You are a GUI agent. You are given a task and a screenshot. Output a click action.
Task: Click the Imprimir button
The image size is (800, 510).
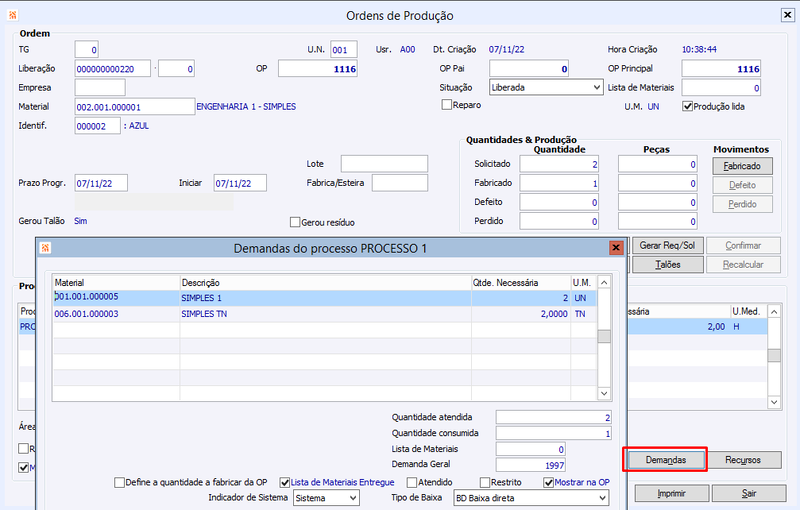pyautogui.click(x=672, y=493)
